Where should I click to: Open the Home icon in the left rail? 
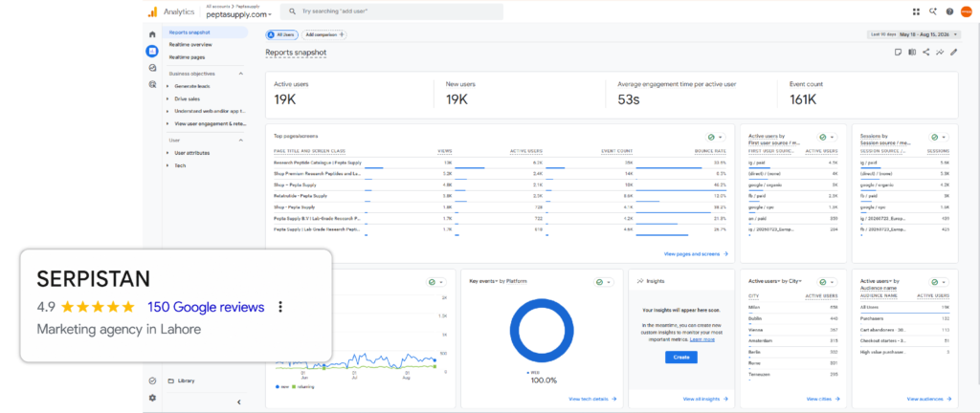[x=152, y=34]
